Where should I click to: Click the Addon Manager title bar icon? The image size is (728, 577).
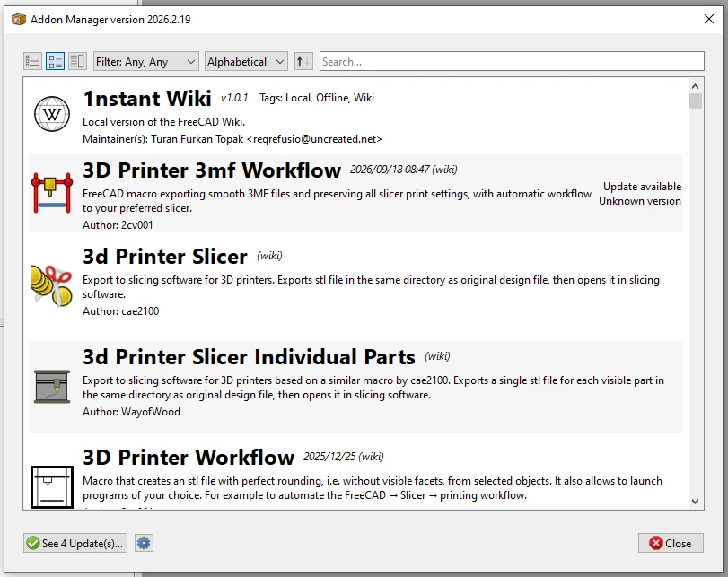coord(18,20)
